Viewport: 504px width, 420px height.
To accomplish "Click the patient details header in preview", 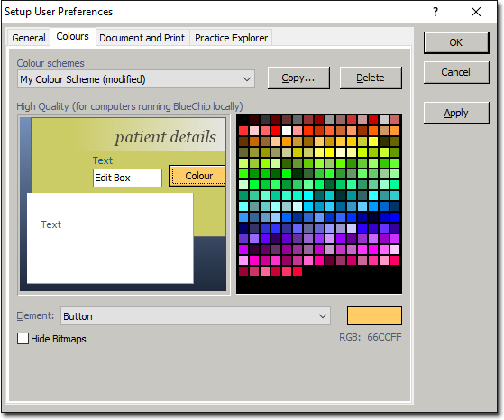I will pos(166,137).
